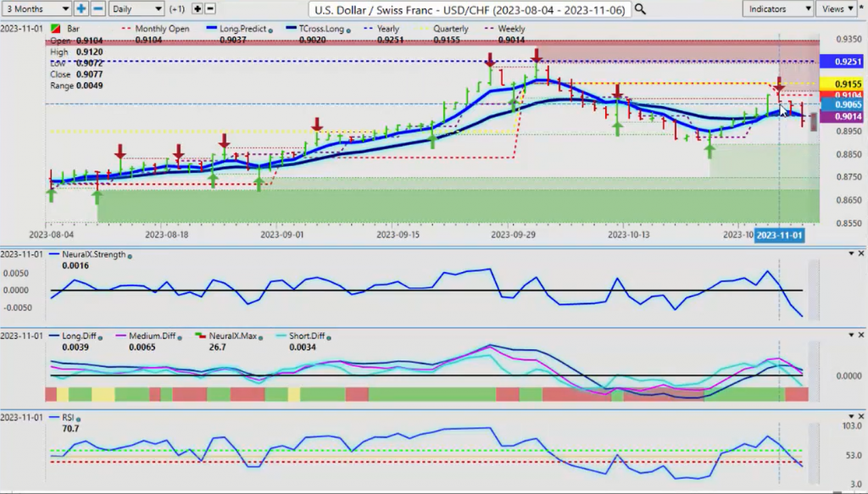Open the Long.Diff panel arrow menu
The image size is (868, 494).
(x=851, y=335)
